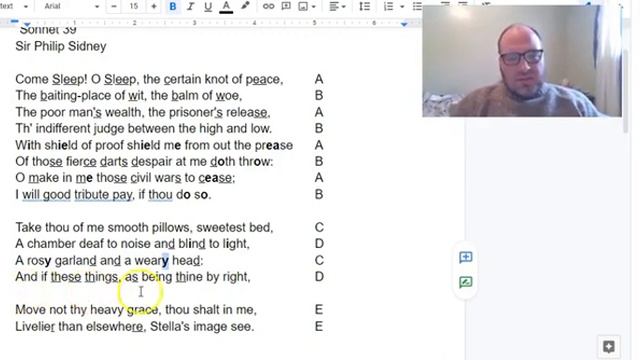Image resolution: width=640 pixels, height=360 pixels.
Task: Click the line "A chamber deaf to noise"
Action: (132, 244)
